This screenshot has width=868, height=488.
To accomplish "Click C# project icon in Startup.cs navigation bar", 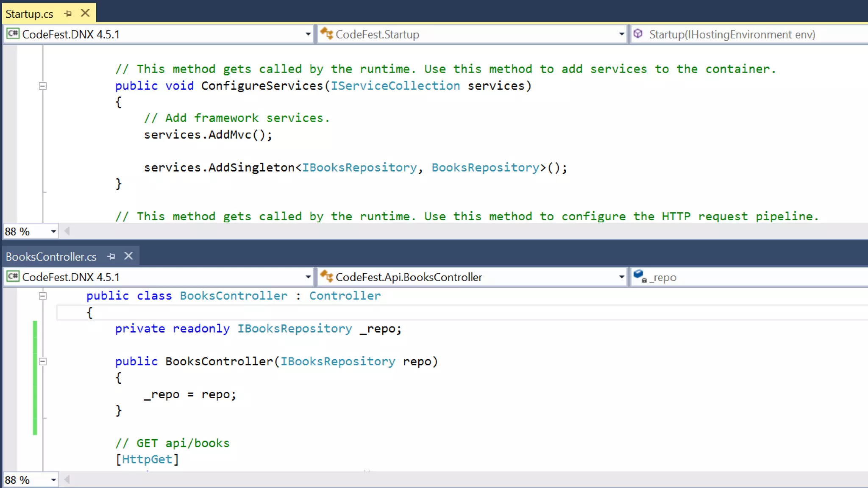I will [x=13, y=33].
